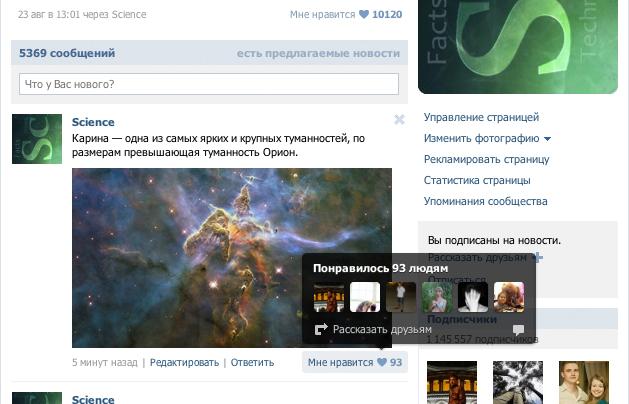Open the tree-canopy subscriber thumbnail
This screenshot has height=404, width=629.
518,382
